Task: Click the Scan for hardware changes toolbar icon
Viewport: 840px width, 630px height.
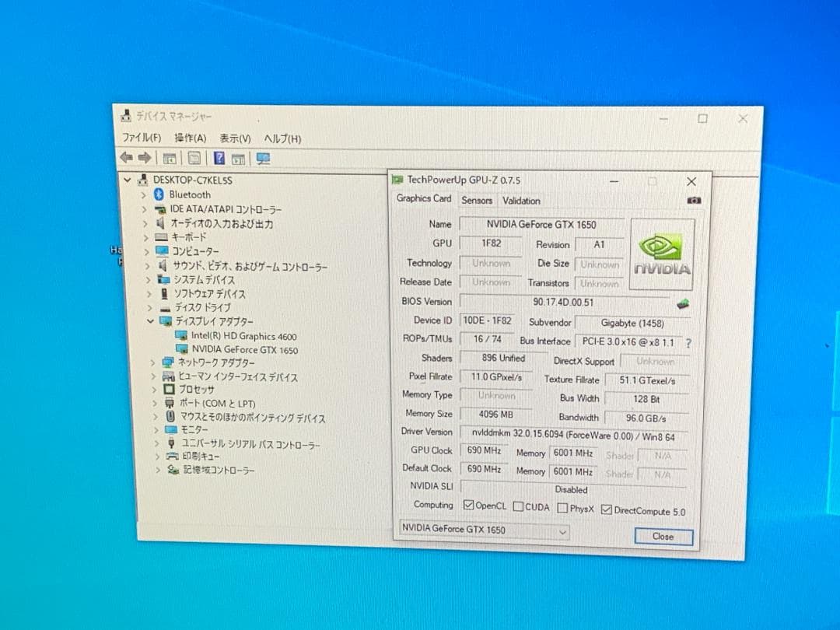Action: pos(263,159)
